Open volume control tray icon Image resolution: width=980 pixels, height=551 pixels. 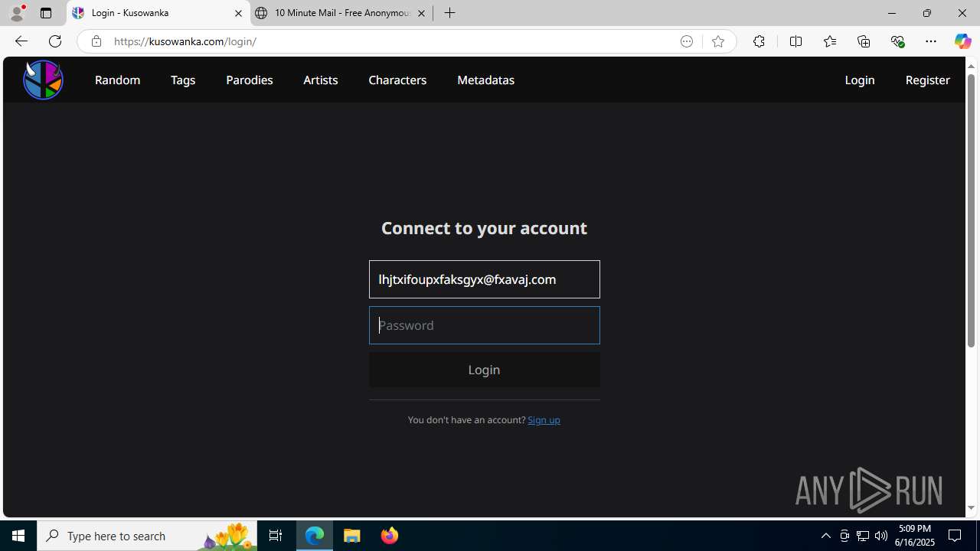(x=881, y=536)
